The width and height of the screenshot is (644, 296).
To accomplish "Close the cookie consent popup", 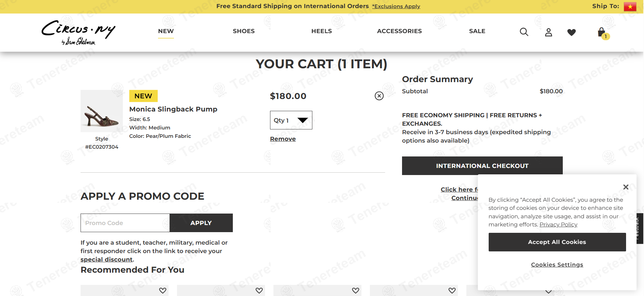I will click(626, 187).
